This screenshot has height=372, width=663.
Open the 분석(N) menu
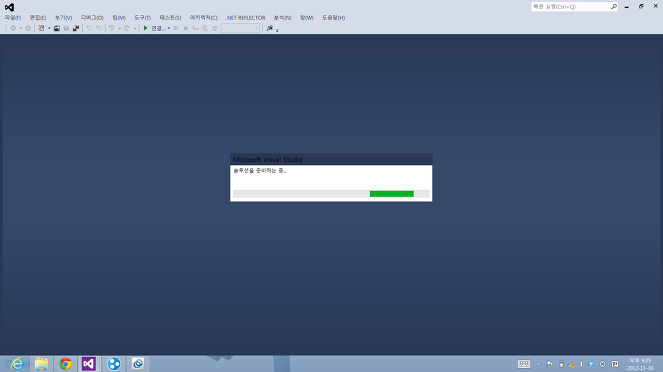(282, 18)
